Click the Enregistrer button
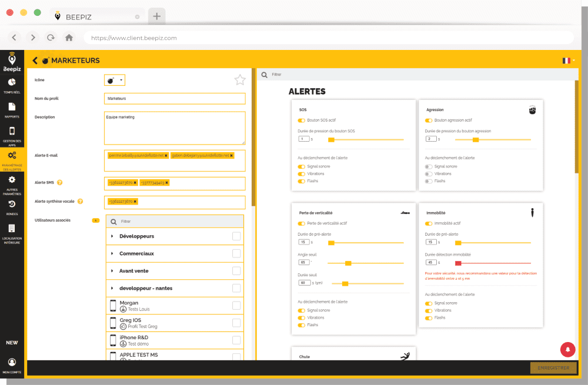 click(553, 367)
